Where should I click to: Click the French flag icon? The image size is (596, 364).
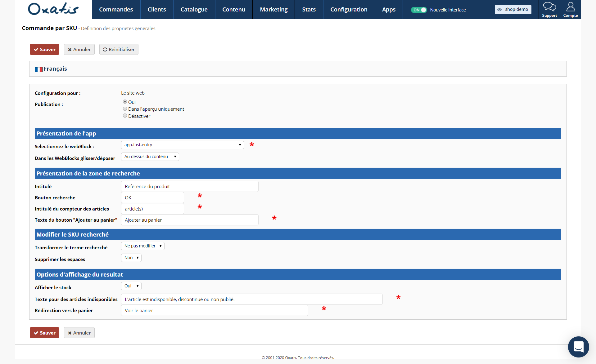tap(38, 69)
